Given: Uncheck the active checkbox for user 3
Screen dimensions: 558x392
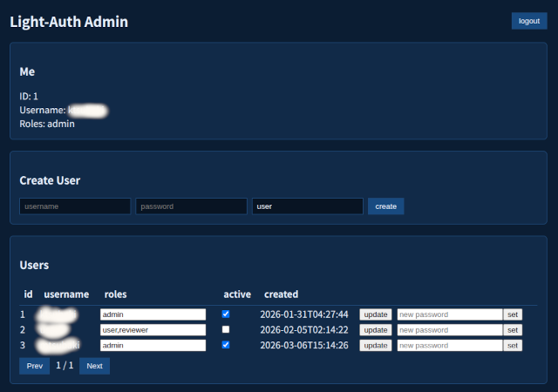Looking at the screenshot, I should point(226,345).
